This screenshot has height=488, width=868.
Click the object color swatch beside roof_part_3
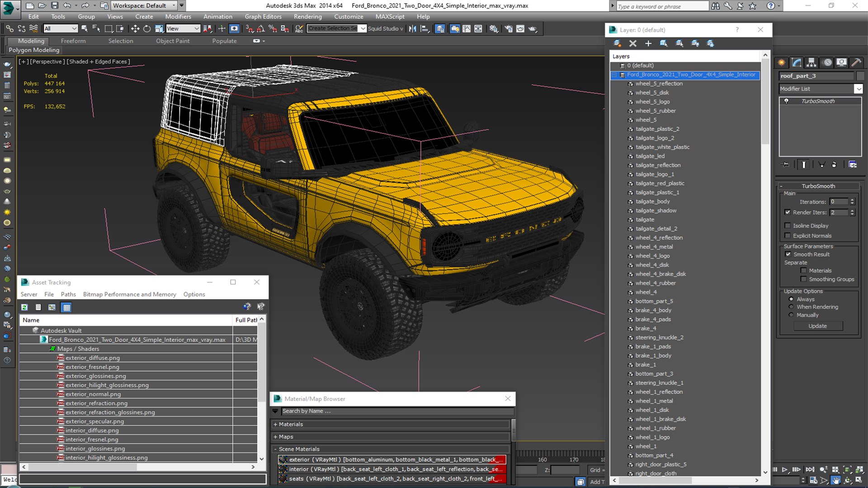(860, 76)
